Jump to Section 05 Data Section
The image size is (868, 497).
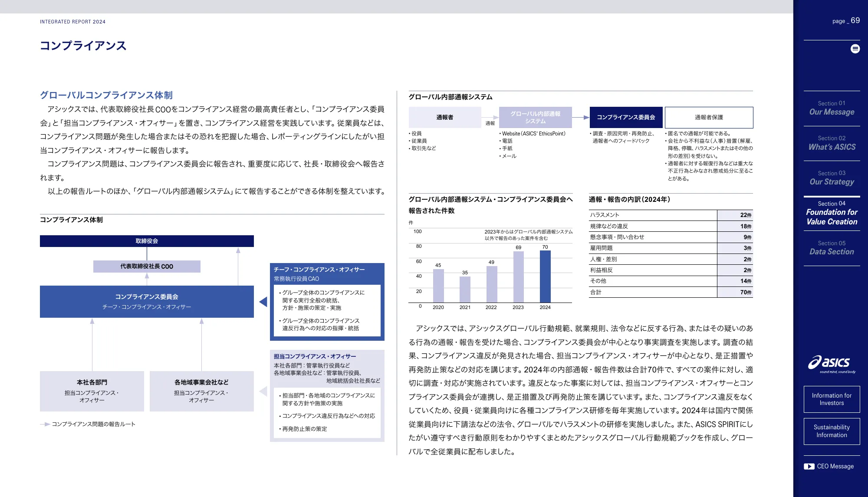(832, 248)
